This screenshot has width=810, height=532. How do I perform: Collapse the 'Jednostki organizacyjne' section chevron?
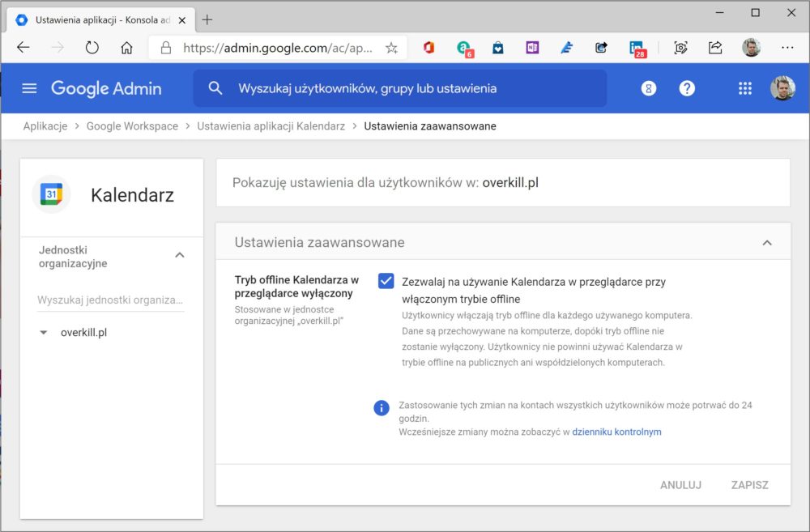[180, 255]
